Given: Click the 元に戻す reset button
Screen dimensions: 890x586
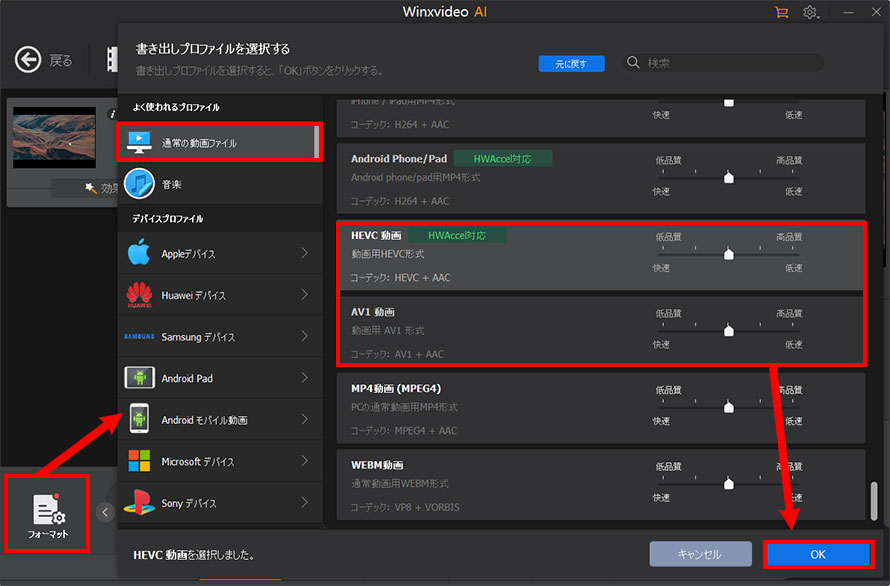Looking at the screenshot, I should pos(572,63).
